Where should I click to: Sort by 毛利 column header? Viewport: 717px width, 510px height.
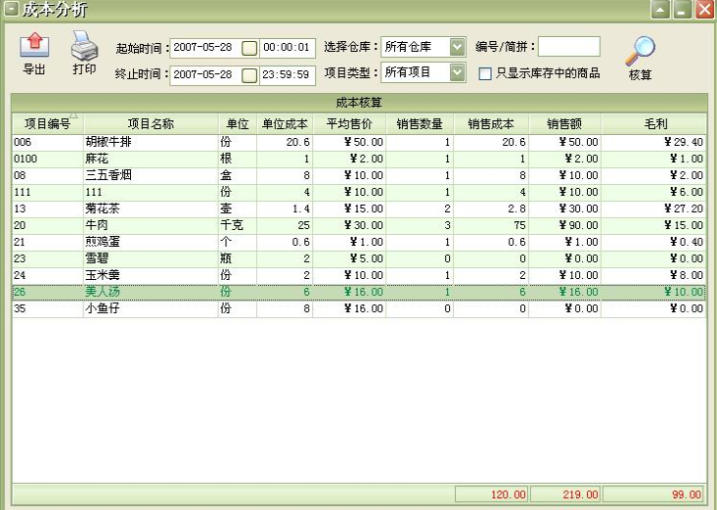[656, 123]
